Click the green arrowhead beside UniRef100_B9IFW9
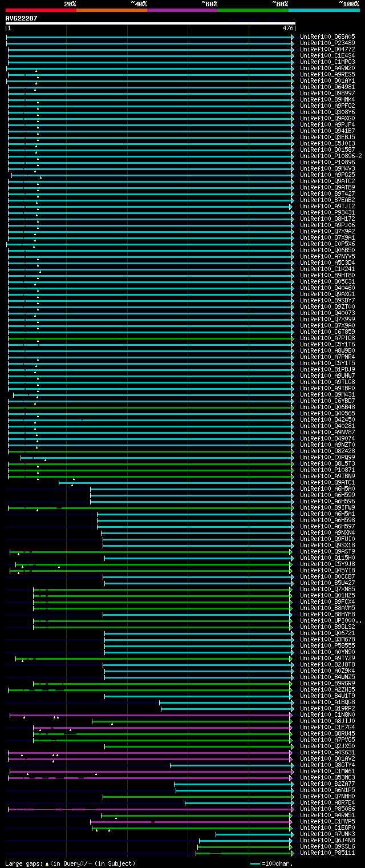 click(293, 507)
